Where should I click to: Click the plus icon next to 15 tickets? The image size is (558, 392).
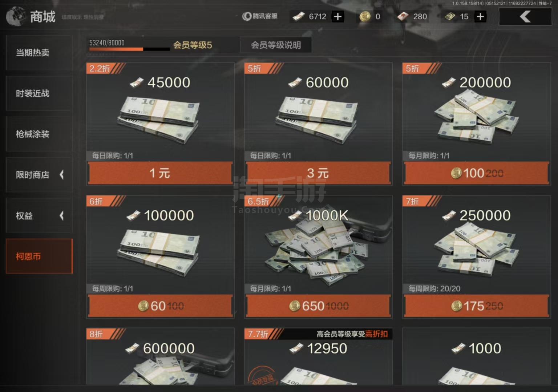(480, 16)
